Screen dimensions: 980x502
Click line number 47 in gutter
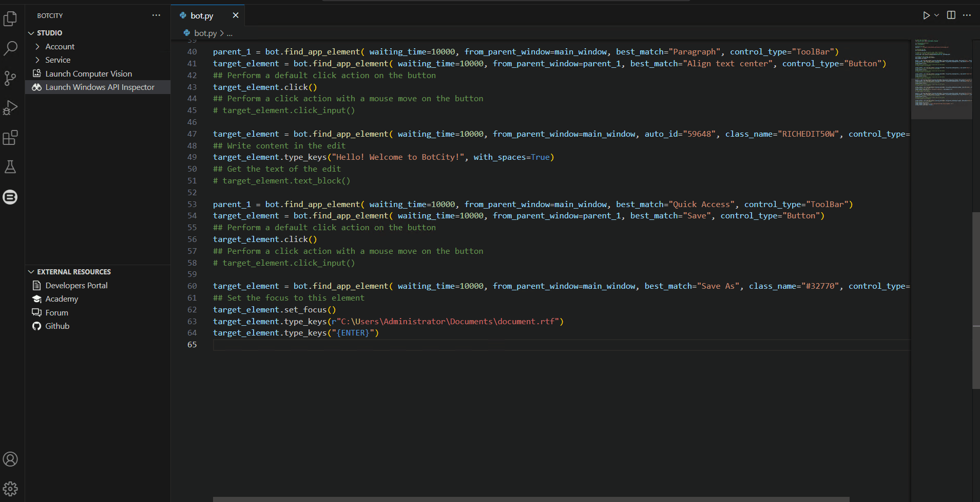[192, 134]
